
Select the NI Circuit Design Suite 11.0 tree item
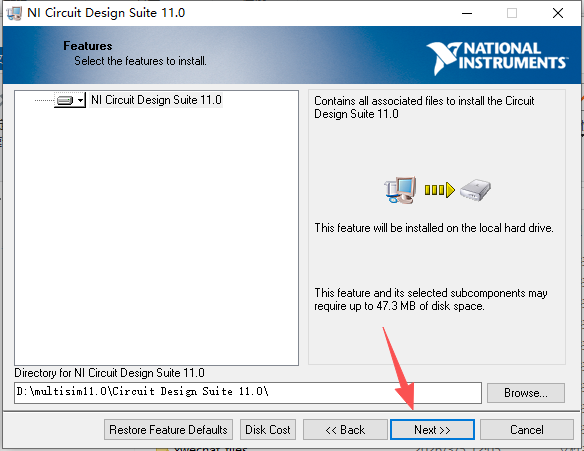coord(156,100)
